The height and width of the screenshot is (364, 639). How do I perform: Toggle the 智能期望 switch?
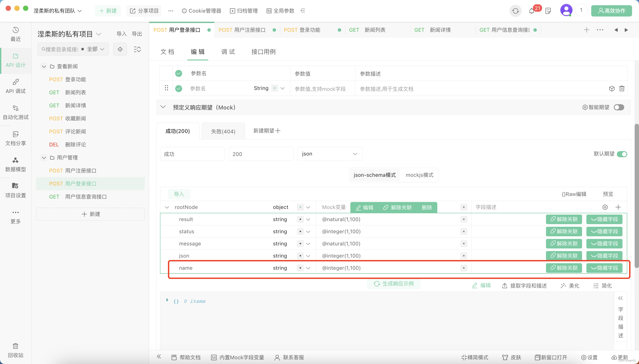(619, 107)
